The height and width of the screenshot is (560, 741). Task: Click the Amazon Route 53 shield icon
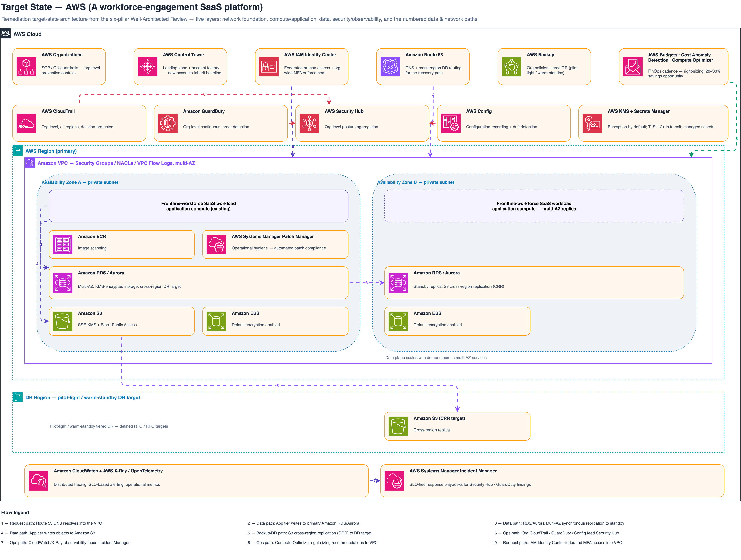pyautogui.click(x=390, y=67)
